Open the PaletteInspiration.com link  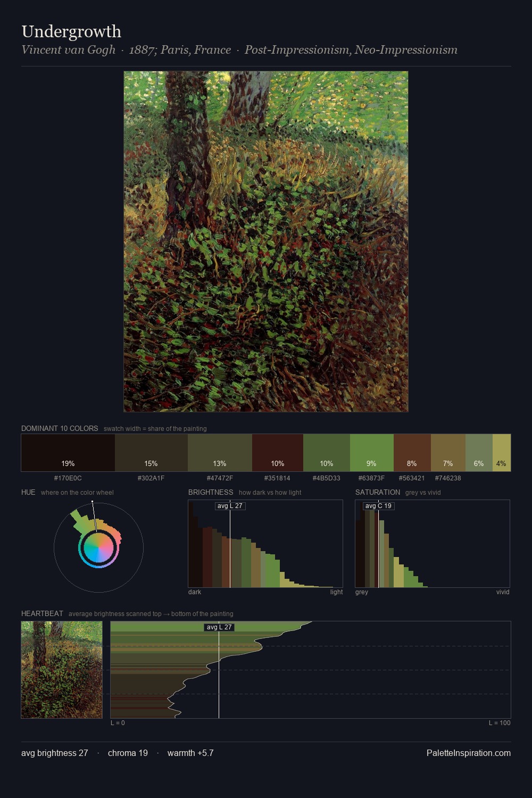click(469, 753)
